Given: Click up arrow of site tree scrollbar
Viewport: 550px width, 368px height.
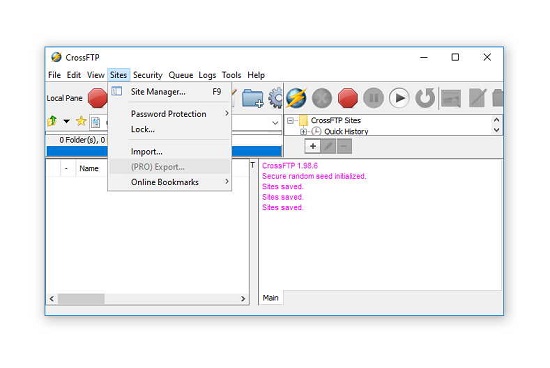Looking at the screenshot, I should [496, 120].
